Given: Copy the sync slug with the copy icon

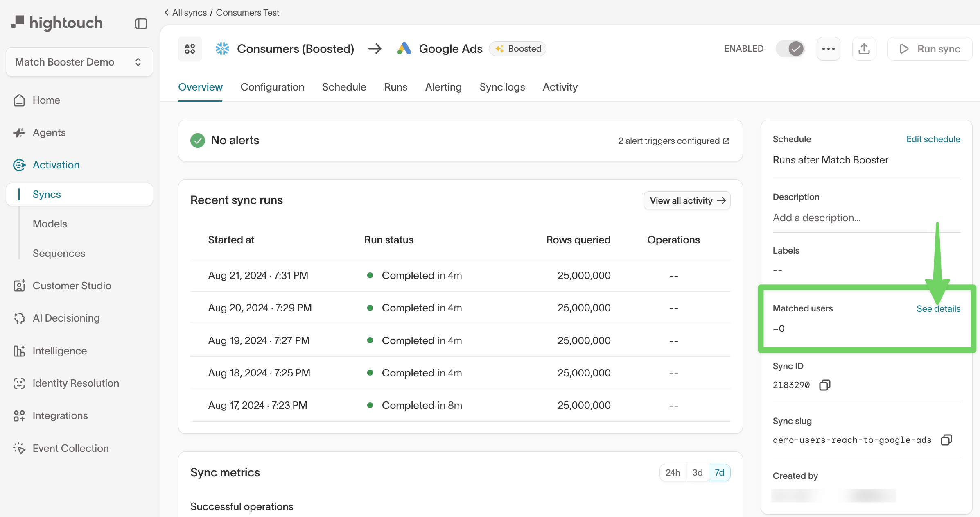Looking at the screenshot, I should tap(946, 440).
